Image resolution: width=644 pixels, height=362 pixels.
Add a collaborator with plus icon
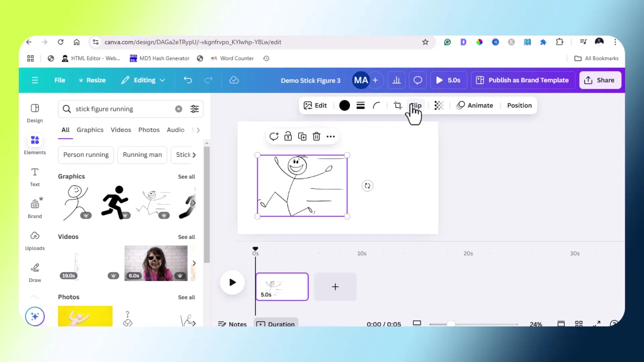point(375,80)
